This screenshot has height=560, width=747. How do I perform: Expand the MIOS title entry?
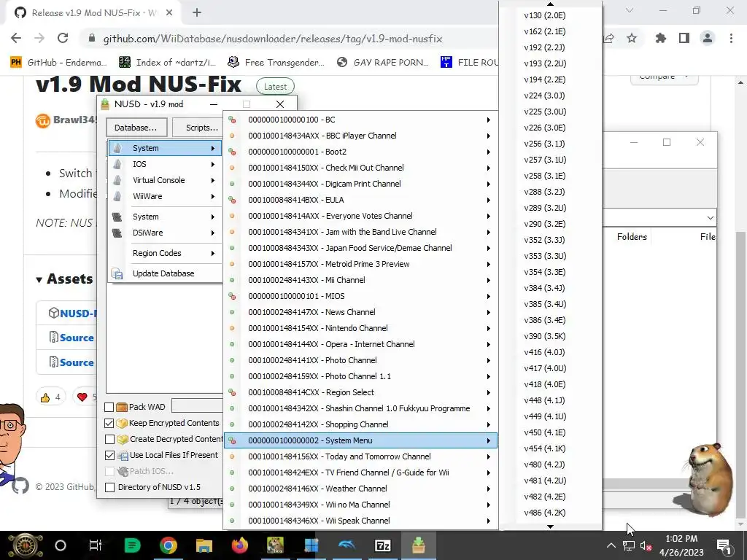pos(360,296)
